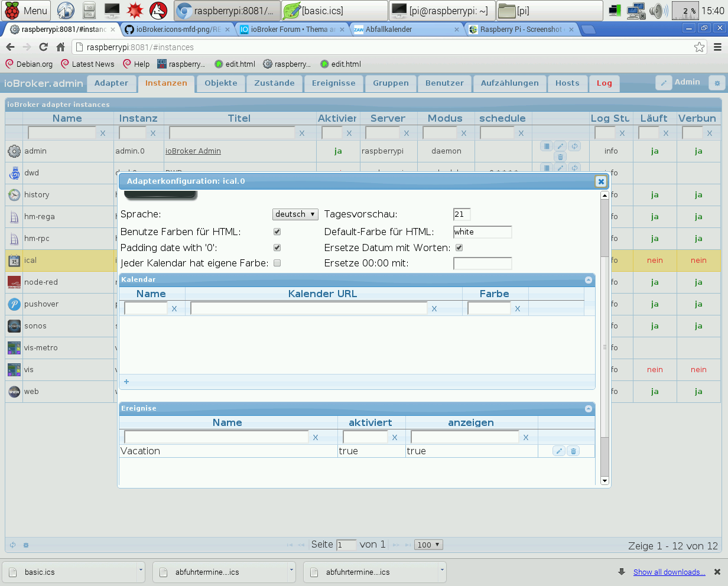728x586 pixels.
Task: Open the Sprache language dropdown
Action: pos(295,214)
